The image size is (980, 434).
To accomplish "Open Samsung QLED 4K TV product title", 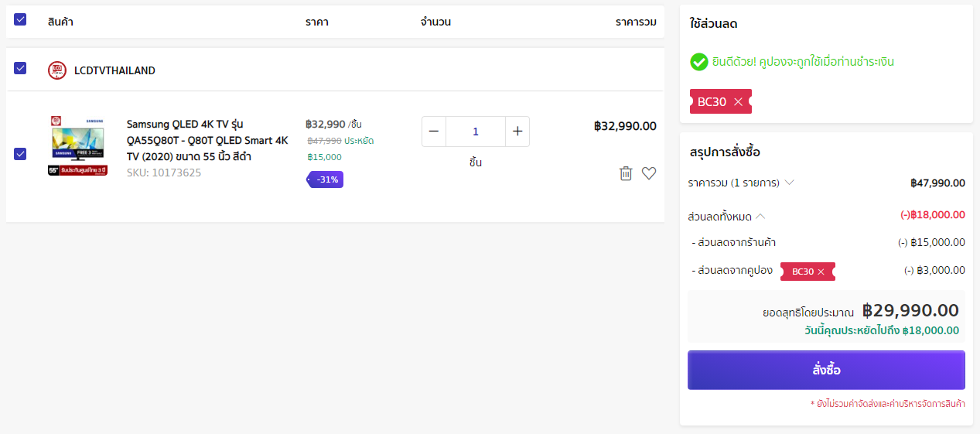I will 207,140.
